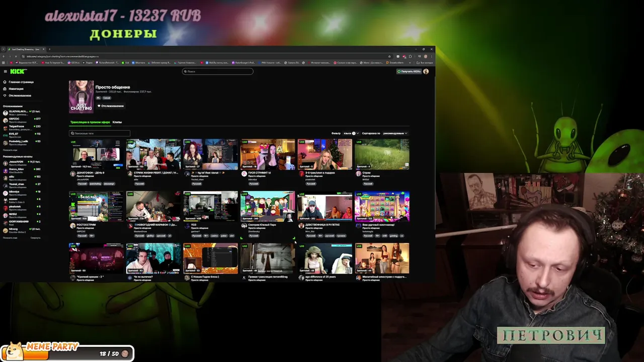Open a new browser tab
Image resolution: width=644 pixels, height=362 pixels.
[x=49, y=49]
